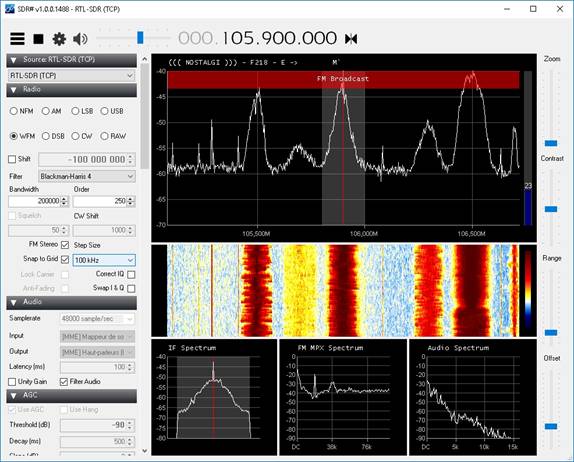Click the Threshold (dB) -90 field

(97, 425)
